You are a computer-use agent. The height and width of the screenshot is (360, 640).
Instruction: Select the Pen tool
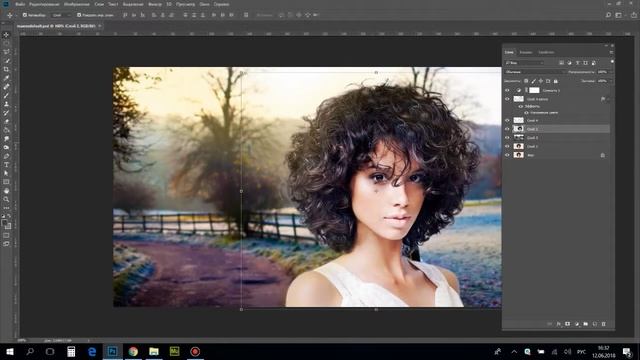pyautogui.click(x=6, y=156)
